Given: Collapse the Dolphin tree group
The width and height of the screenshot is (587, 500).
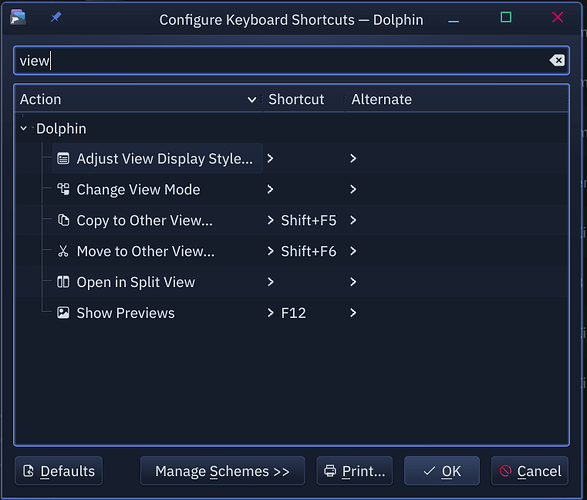Looking at the screenshot, I should click(x=24, y=128).
